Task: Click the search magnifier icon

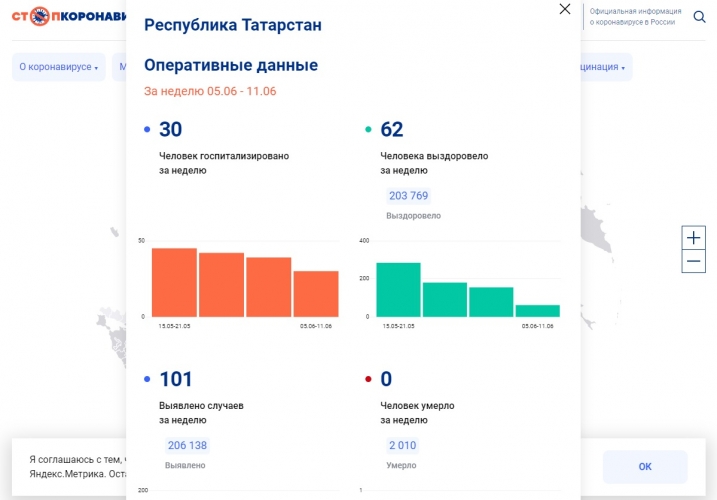Action: (699, 16)
